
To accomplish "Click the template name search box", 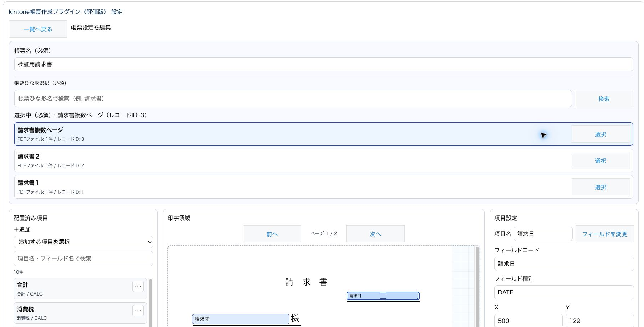I will tap(293, 99).
